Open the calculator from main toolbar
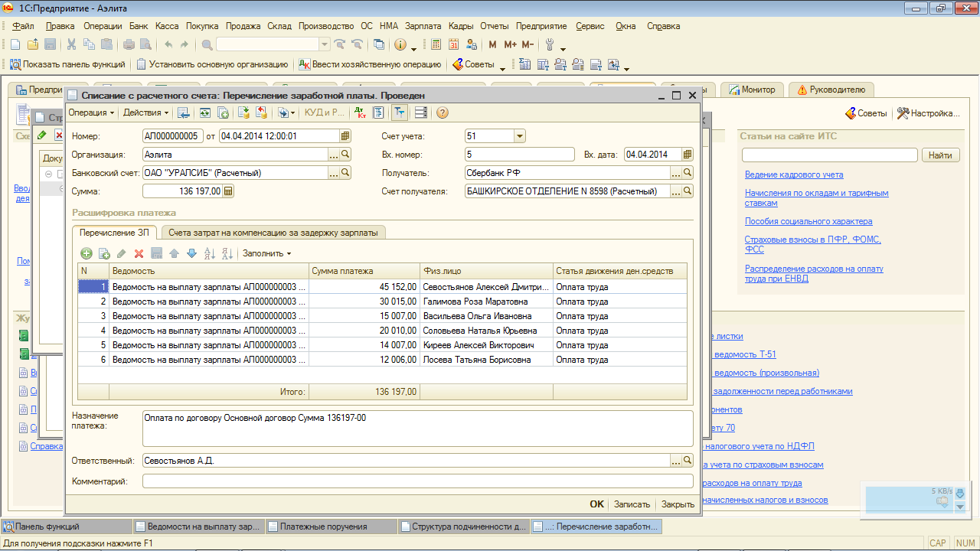 (436, 44)
